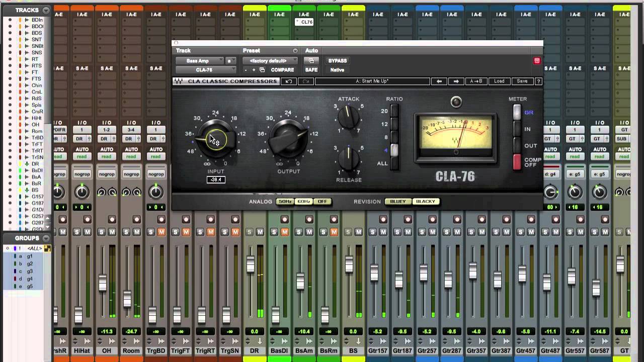The image size is (644, 362).
Task: Click the Gtr357 track volume fader
Action: pyautogui.click(x=472, y=271)
